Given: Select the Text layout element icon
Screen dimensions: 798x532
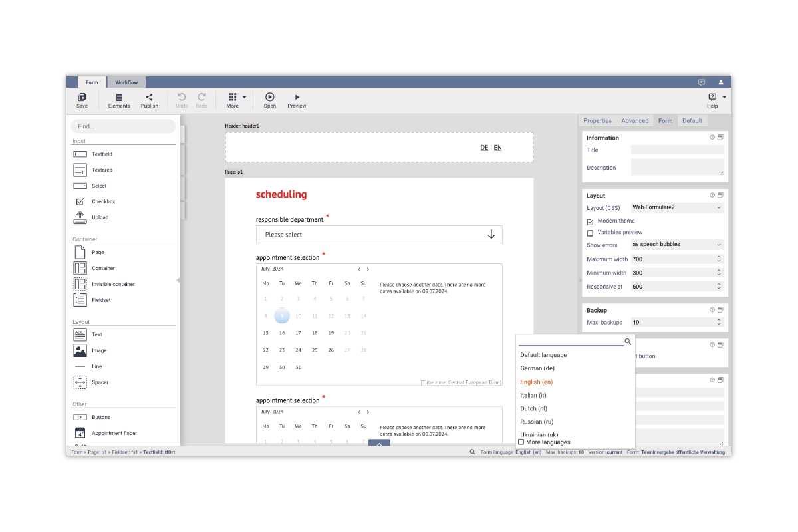Looking at the screenshot, I should click(80, 334).
